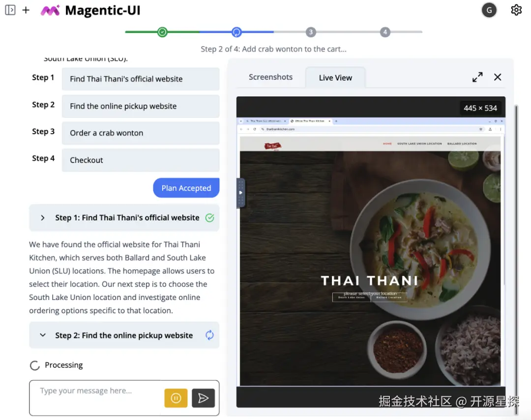This screenshot has width=531, height=420.
Task: Close the browser preview panel
Action: (498, 77)
